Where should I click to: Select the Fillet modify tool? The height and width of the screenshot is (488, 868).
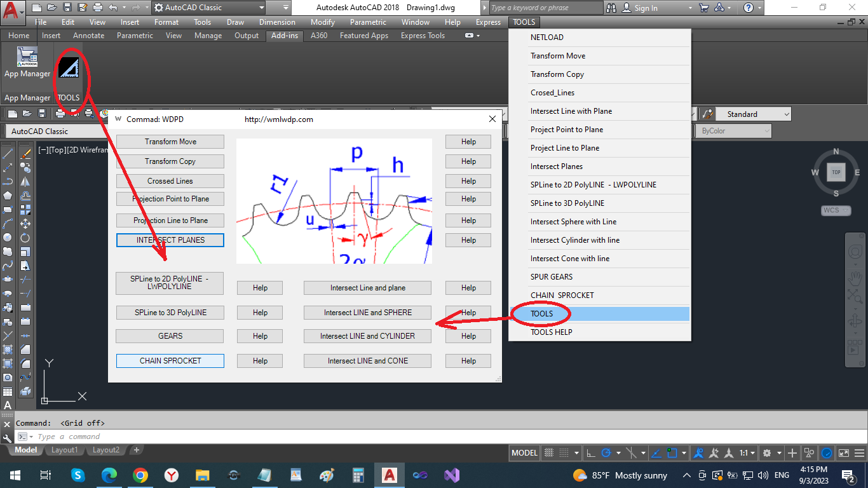coord(26,363)
